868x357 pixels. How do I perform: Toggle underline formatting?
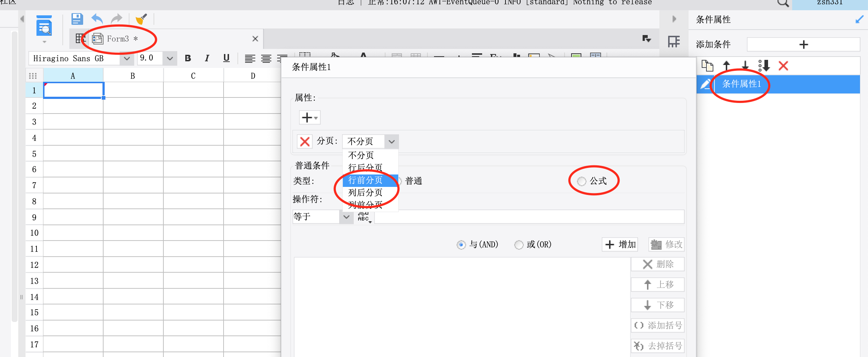(226, 58)
